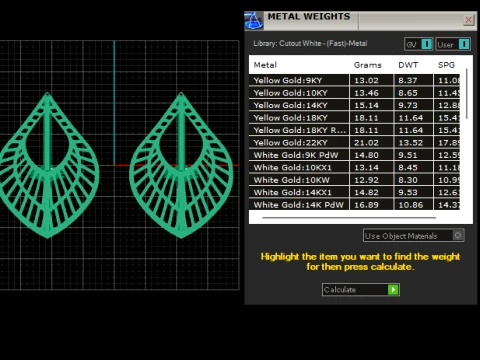
Task: Click the 13.52 DWT value
Action: point(411,143)
